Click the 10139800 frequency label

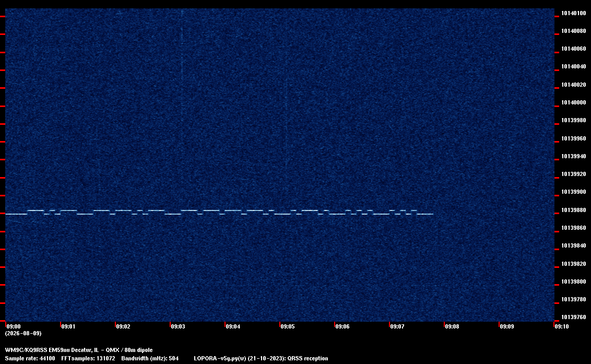(x=574, y=281)
